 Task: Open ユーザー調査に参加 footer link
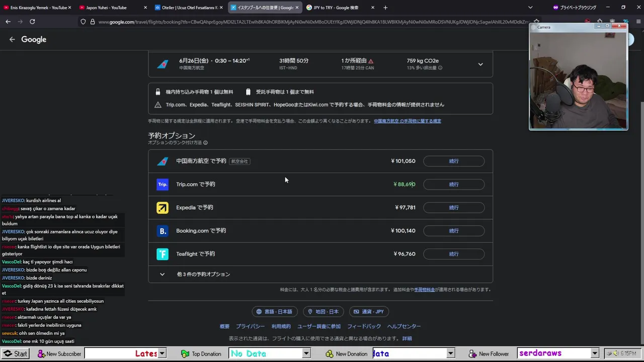point(319,326)
